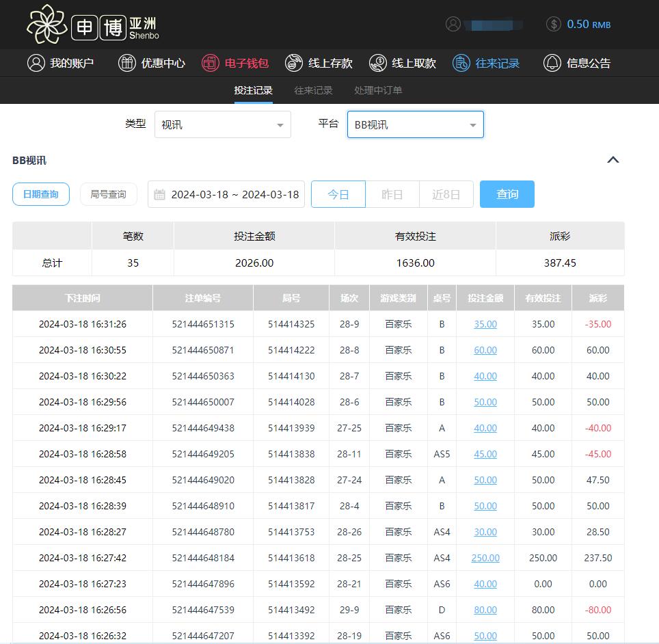This screenshot has height=644, width=659.
Task: Click round number 514413753
Action: pos(291,532)
